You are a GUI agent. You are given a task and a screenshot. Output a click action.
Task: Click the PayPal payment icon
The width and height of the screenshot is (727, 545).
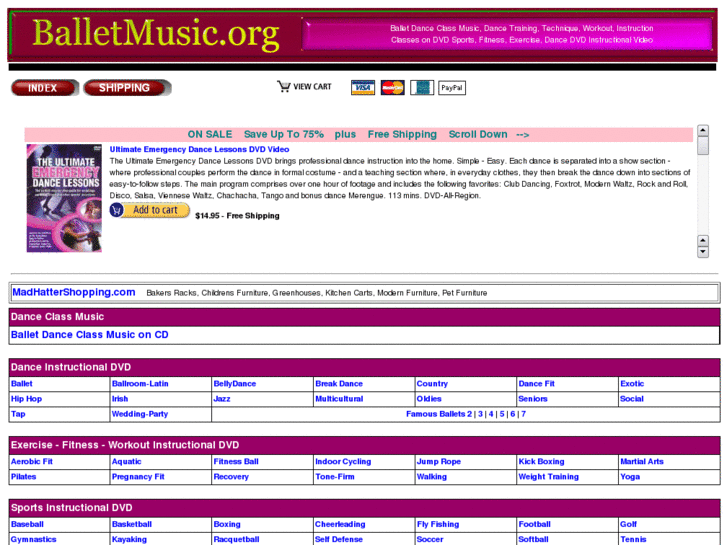tap(452, 87)
